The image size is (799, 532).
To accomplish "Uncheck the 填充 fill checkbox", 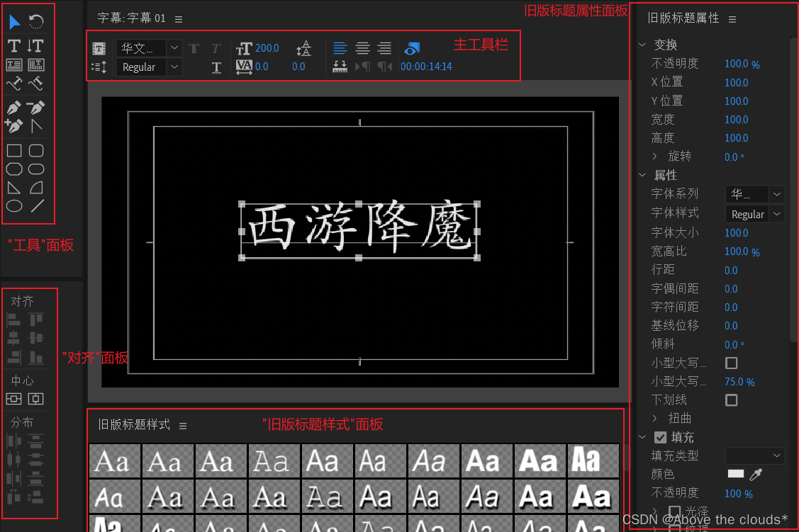I will point(661,437).
